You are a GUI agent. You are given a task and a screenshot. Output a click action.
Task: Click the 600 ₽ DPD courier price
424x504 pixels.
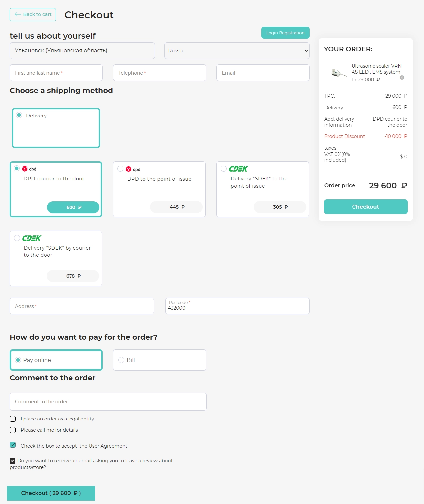tap(73, 207)
